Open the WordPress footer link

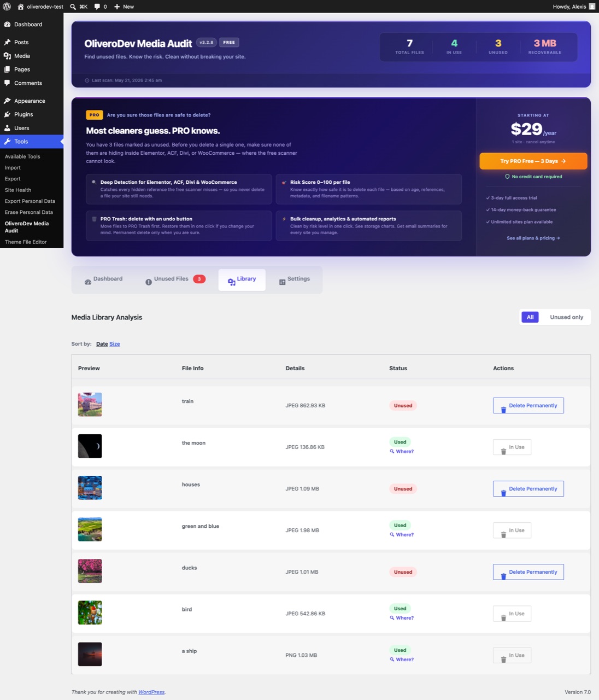coord(151,692)
